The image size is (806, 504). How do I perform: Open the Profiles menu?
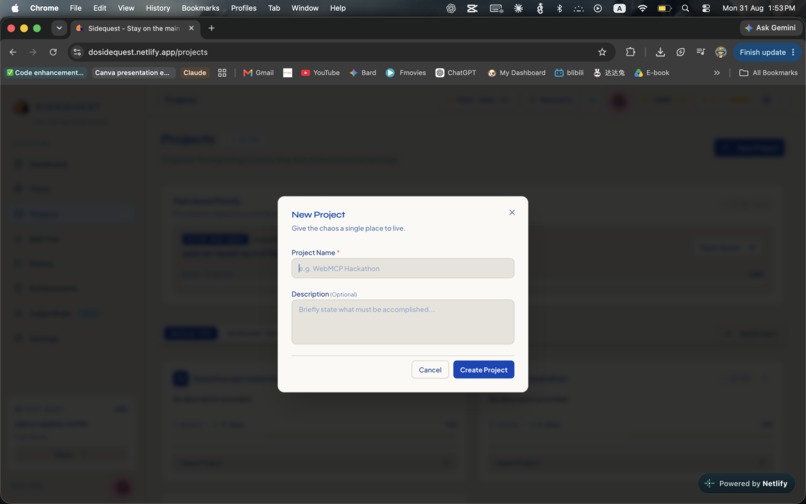(244, 8)
